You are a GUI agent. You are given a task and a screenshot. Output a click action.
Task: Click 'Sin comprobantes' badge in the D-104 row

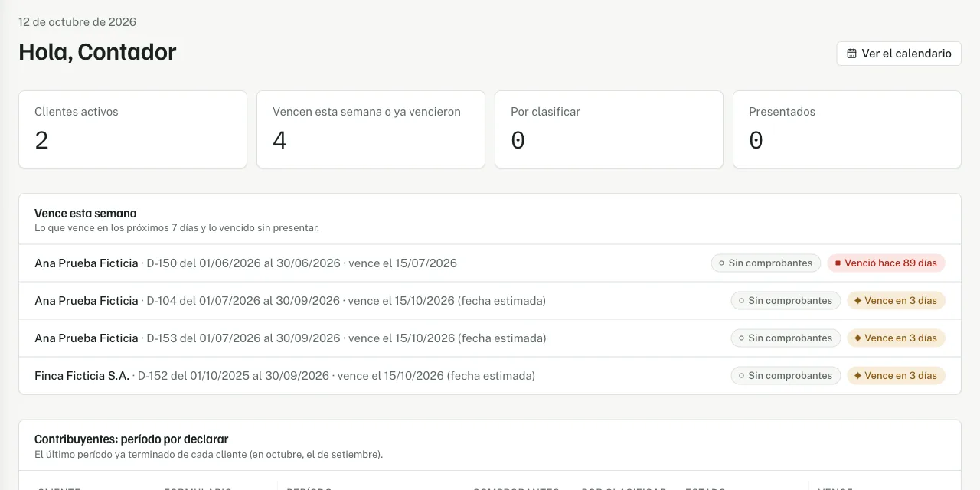786,301
